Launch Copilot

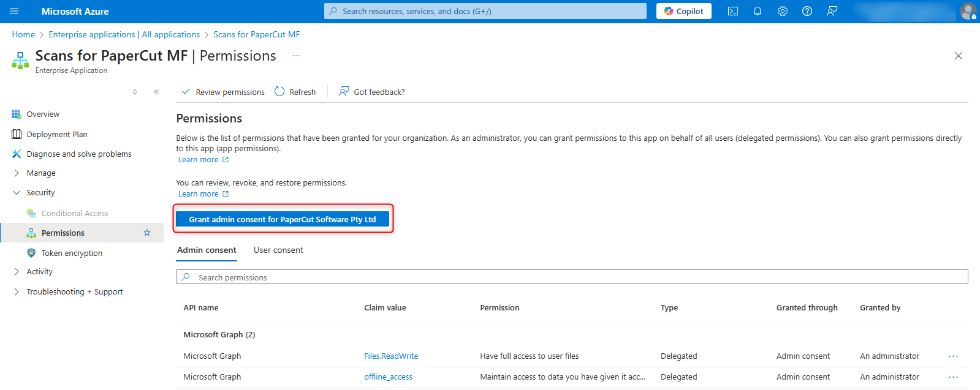pos(684,11)
